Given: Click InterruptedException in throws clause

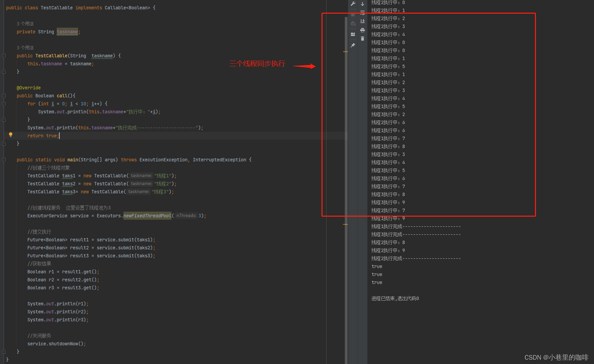Looking at the screenshot, I should tap(219, 160).
